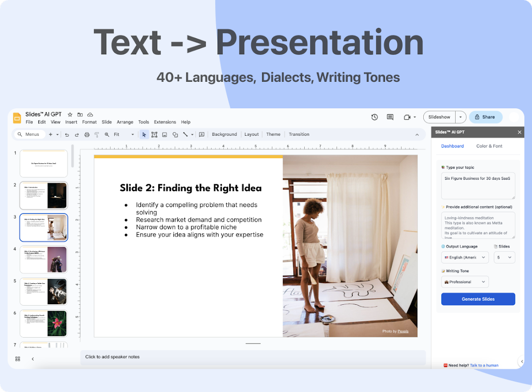Screen dimensions: 532x392
Task: Collapse the filmstrip with left arrow
Action: 32,359
